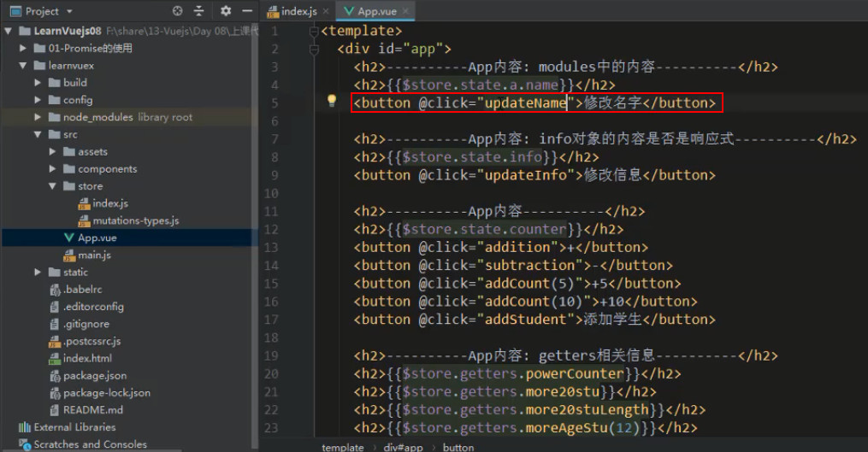Click the collapse all icon in Project panel
This screenshot has width=868, height=452.
198,10
